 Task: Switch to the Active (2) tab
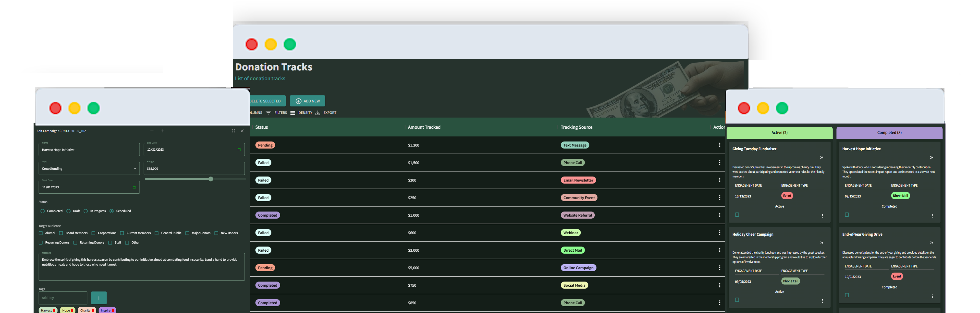pyautogui.click(x=779, y=133)
